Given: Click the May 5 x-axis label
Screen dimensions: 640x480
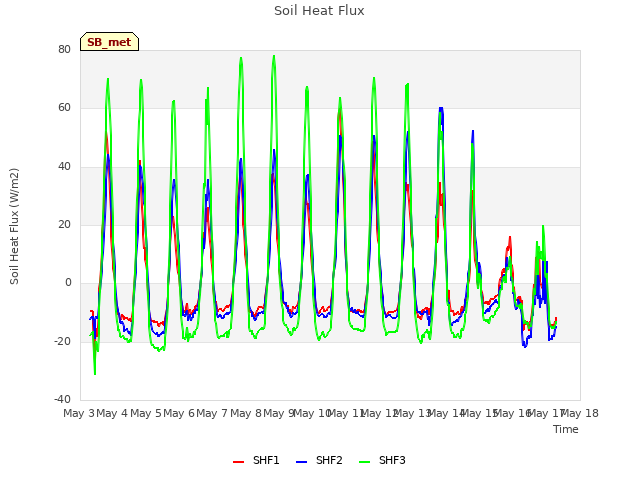Looking at the screenshot, I should (145, 413).
